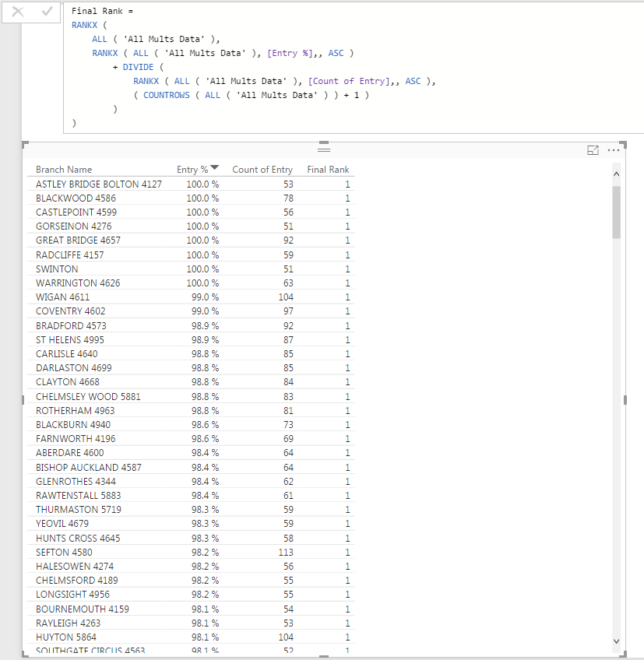
Task: Select the DARLASTON 4699 row
Action: click(x=191, y=368)
